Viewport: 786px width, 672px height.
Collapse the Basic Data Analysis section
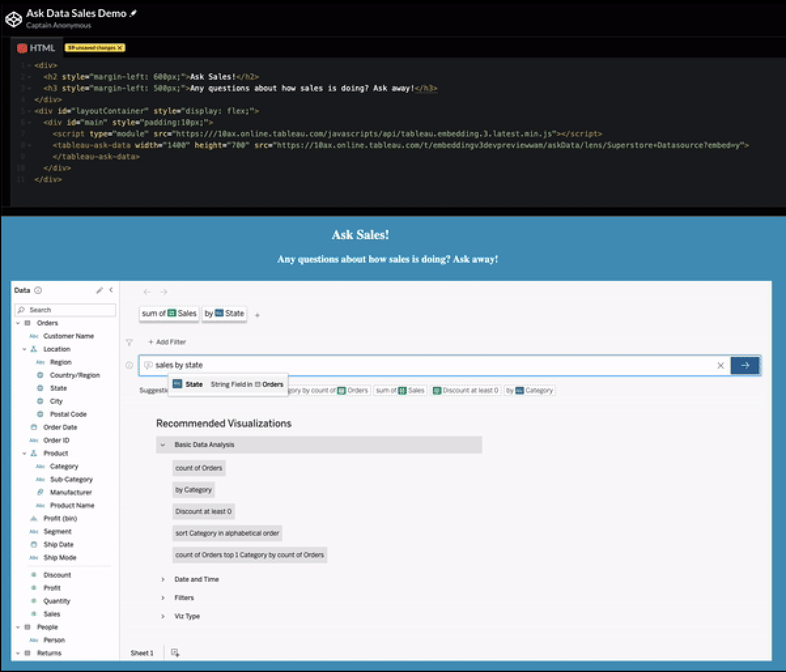coord(163,445)
